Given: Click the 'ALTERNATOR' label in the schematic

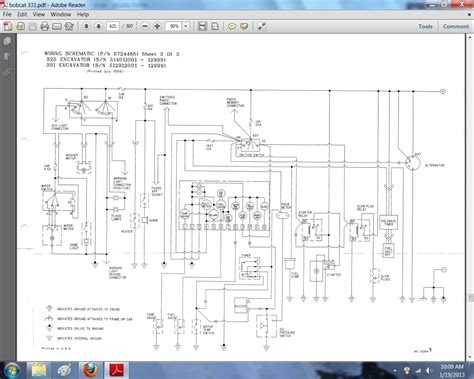Looking at the screenshot, I should click(x=434, y=165).
